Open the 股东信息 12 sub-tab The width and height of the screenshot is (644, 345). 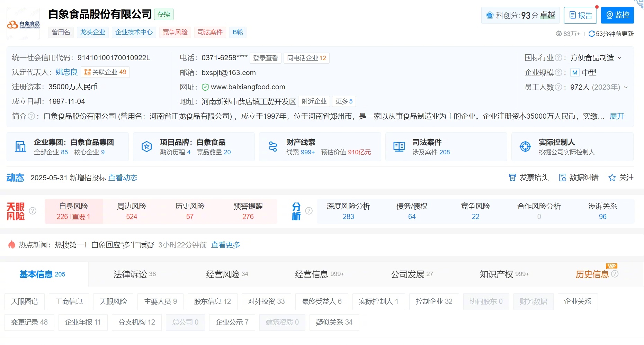pyautogui.click(x=212, y=301)
